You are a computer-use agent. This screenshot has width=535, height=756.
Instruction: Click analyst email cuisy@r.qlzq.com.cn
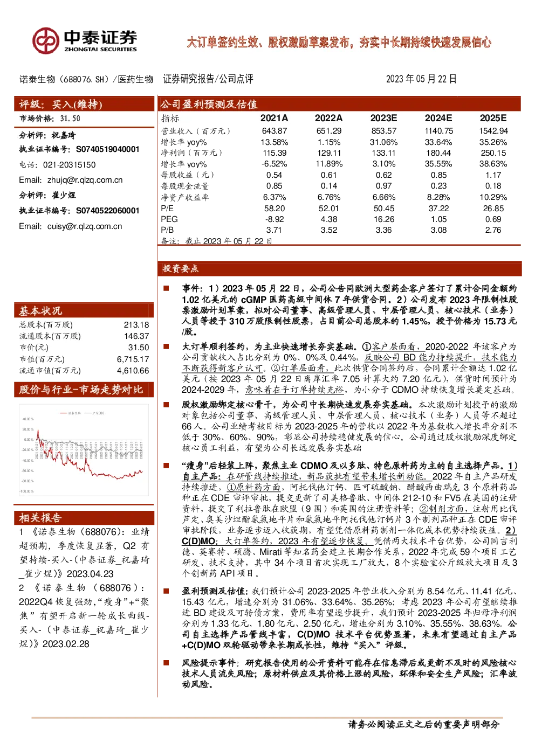pos(85,226)
